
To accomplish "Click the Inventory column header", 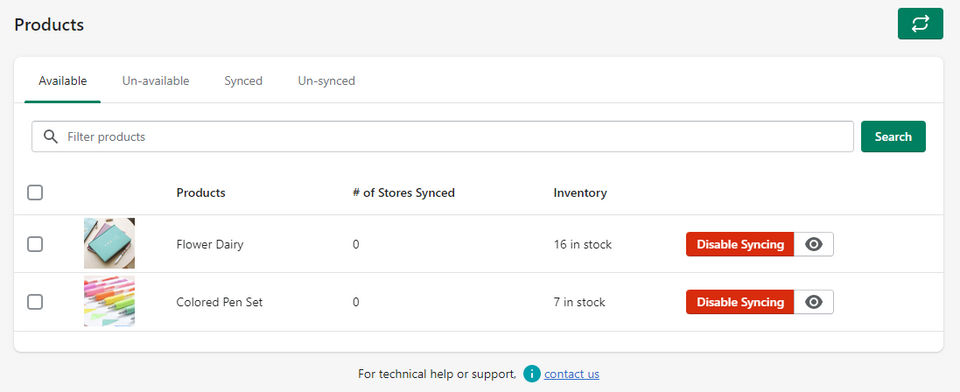I will [x=580, y=193].
